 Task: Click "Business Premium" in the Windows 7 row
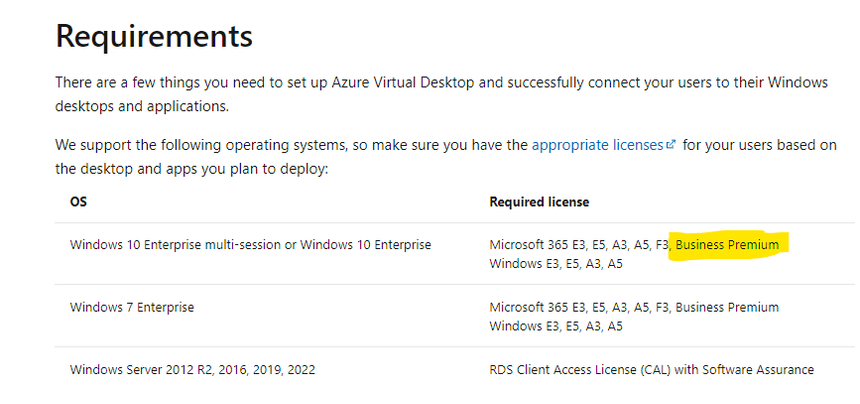pyautogui.click(x=727, y=307)
